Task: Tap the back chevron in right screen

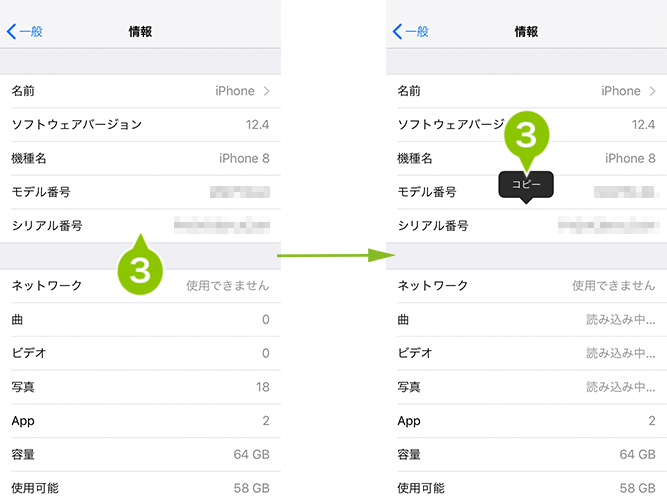Action: click(x=397, y=31)
